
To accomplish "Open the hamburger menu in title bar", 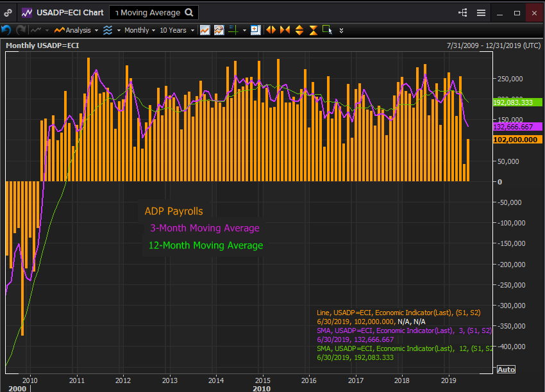I will pos(481,13).
